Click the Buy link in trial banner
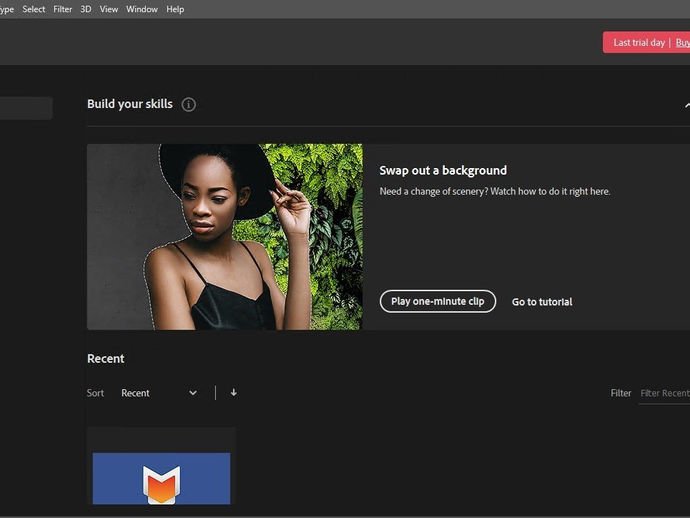Screen dimensions: 690x518 tap(683, 43)
